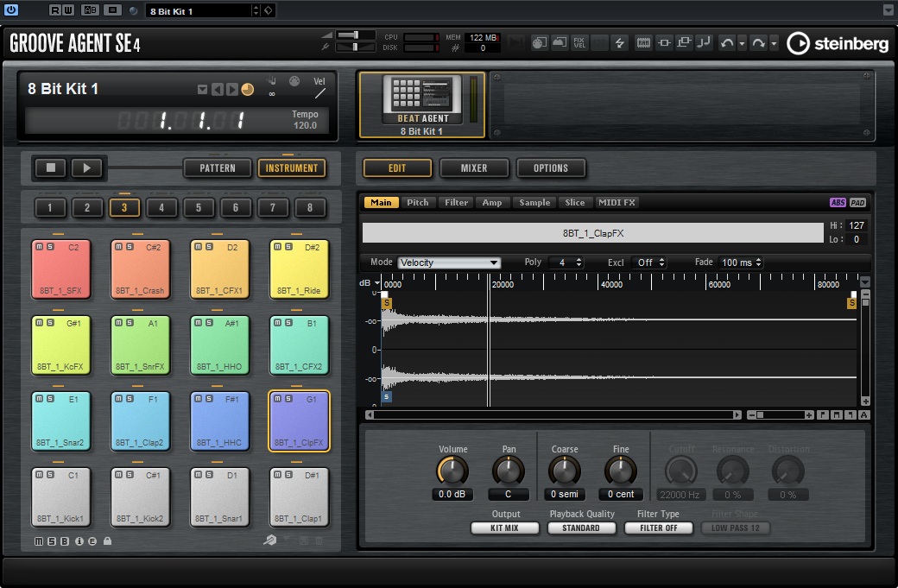Click the MIDI reset lightning icon

(620, 43)
